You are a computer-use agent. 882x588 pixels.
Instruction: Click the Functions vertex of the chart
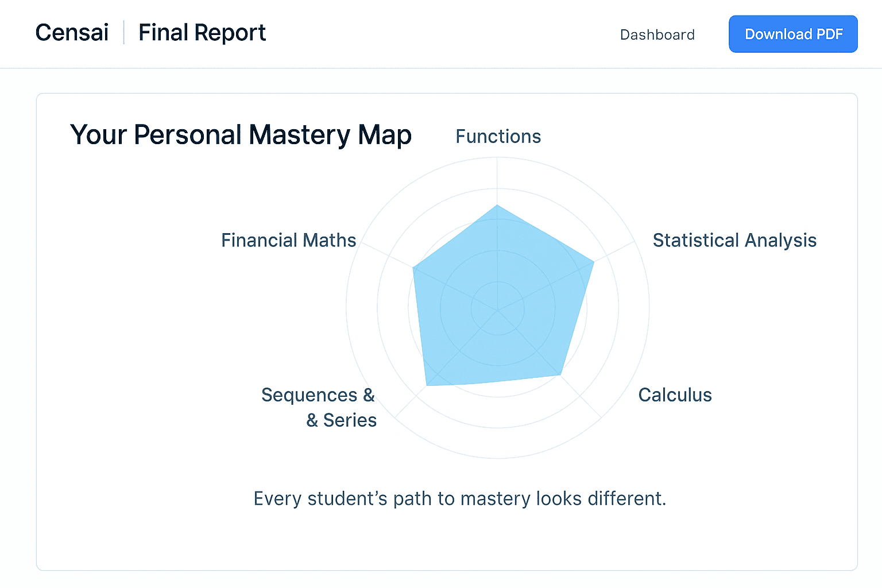[497, 204]
